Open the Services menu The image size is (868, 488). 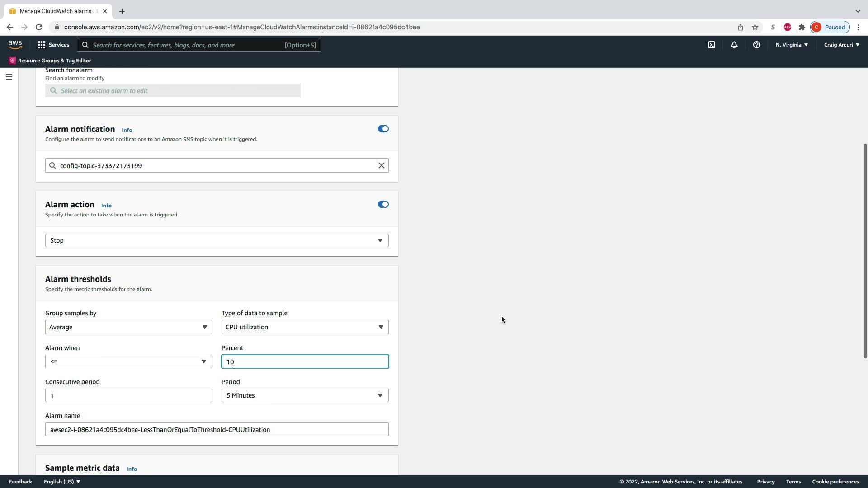click(x=53, y=45)
